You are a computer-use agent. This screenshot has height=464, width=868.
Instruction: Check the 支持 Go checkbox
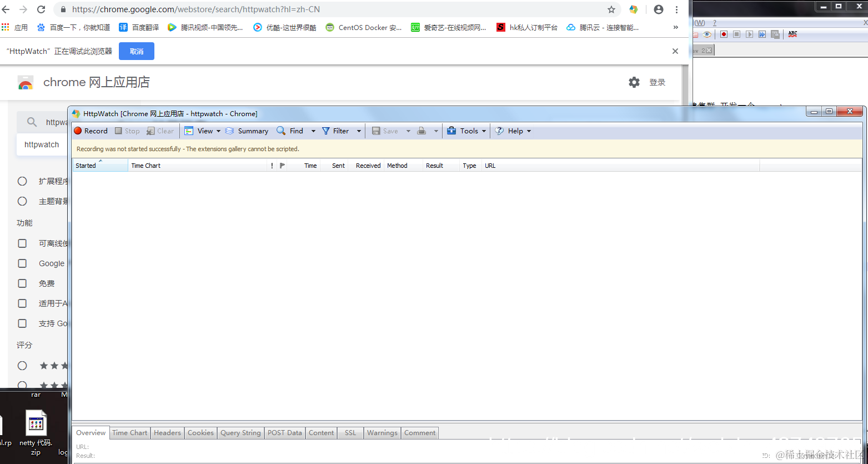pyautogui.click(x=22, y=323)
